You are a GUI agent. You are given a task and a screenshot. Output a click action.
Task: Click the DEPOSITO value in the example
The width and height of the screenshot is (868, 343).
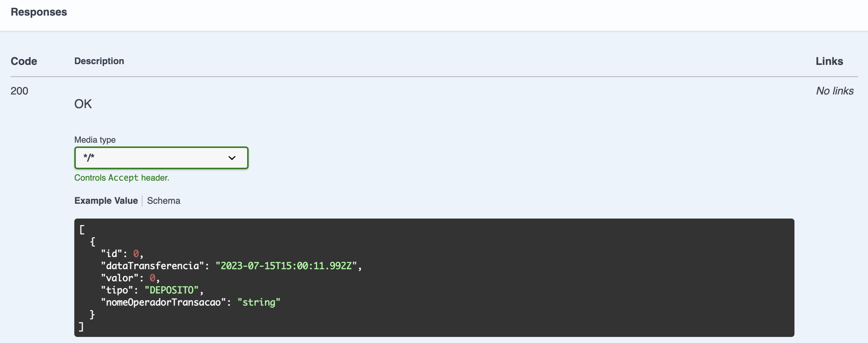coord(171,290)
